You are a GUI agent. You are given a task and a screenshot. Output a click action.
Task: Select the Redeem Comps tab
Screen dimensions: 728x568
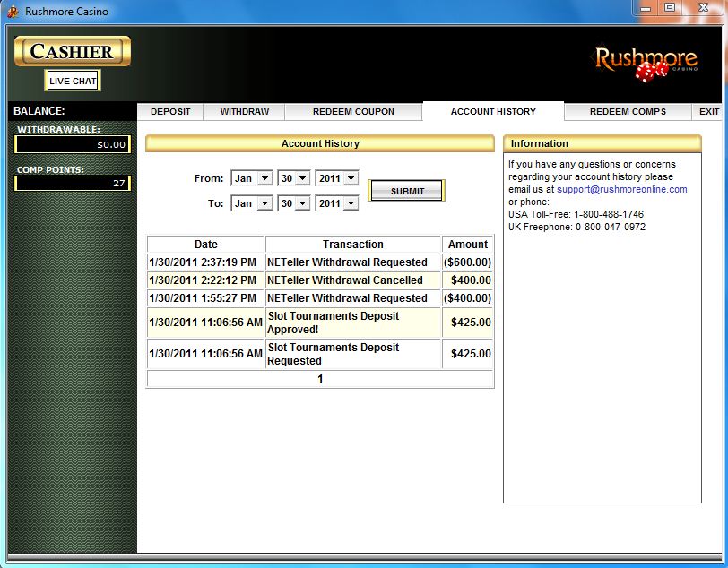tap(628, 112)
